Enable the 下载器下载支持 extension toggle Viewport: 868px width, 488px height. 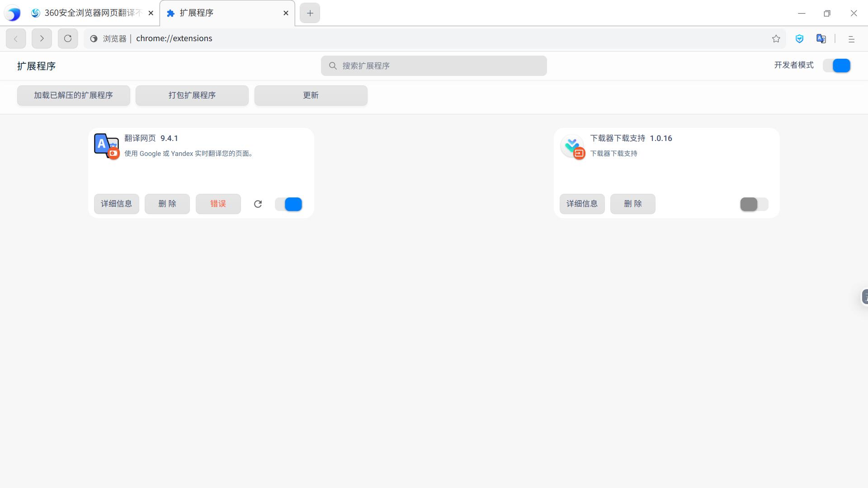(754, 204)
